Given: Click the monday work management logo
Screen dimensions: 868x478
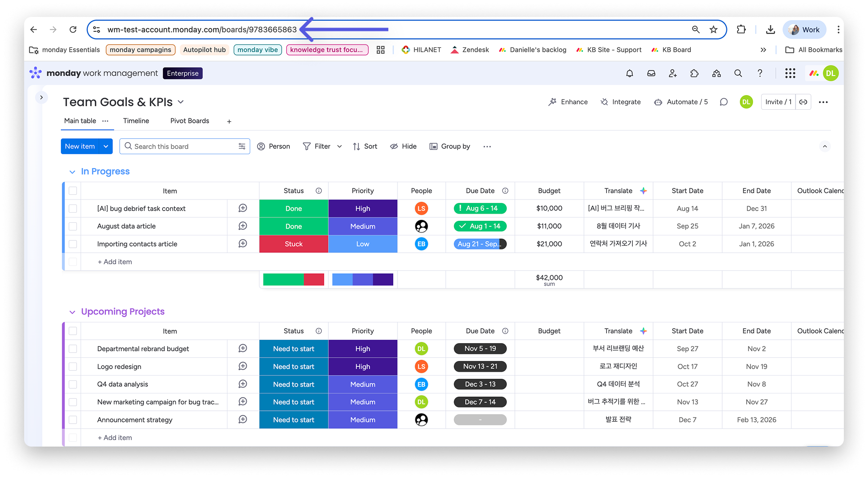Looking at the screenshot, I should pos(94,73).
